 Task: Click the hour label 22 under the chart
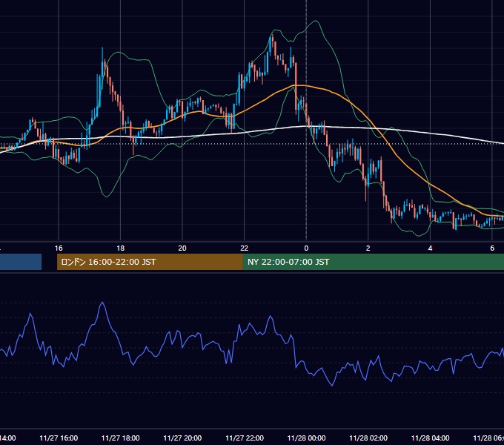[x=245, y=248]
